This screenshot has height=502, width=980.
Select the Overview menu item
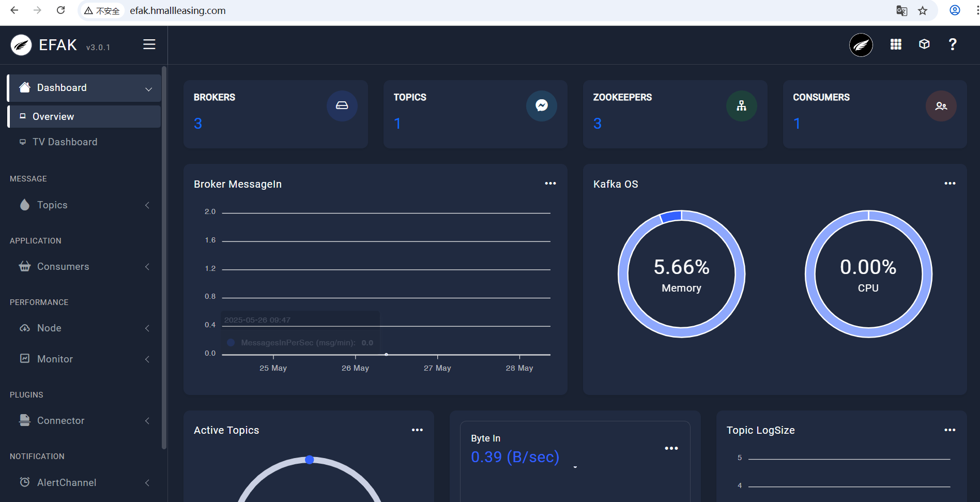tap(53, 117)
